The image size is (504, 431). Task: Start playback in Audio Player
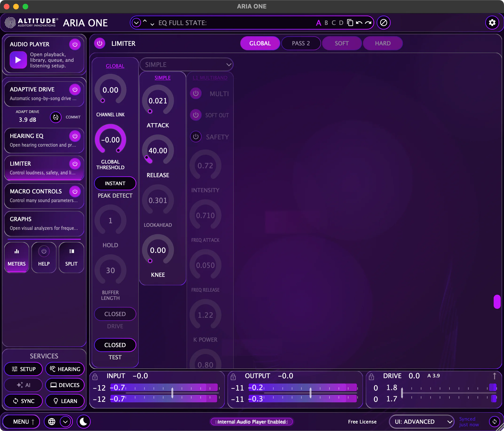(18, 60)
